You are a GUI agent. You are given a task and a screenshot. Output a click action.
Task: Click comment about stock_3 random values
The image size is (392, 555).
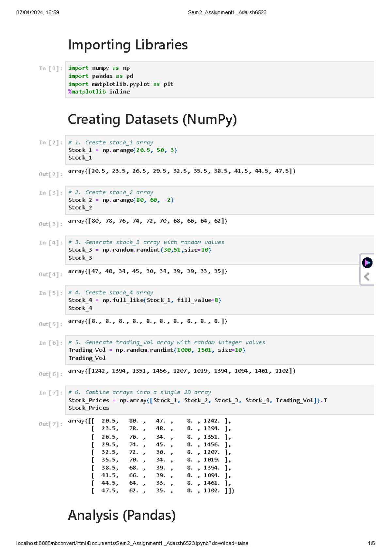point(146,242)
